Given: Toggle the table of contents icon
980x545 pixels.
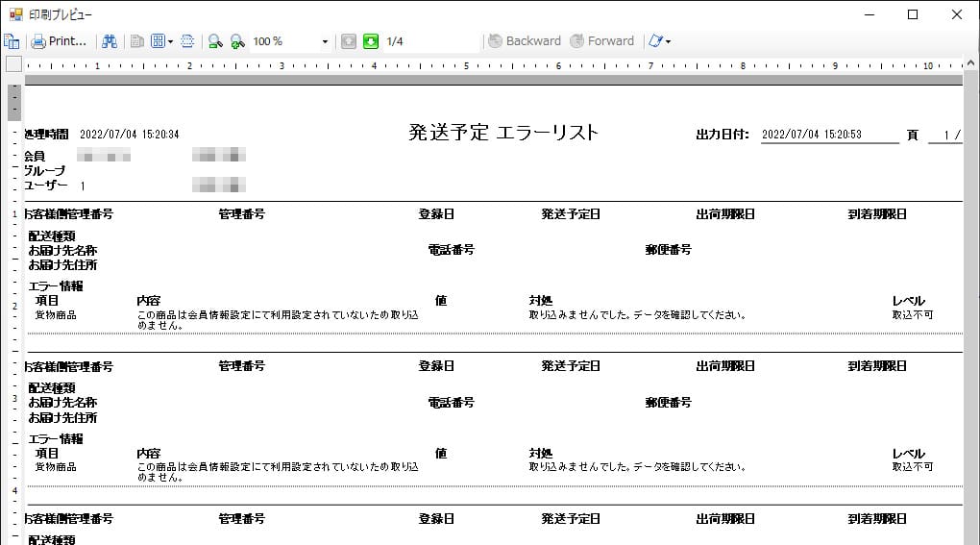Looking at the screenshot, I should (12, 41).
